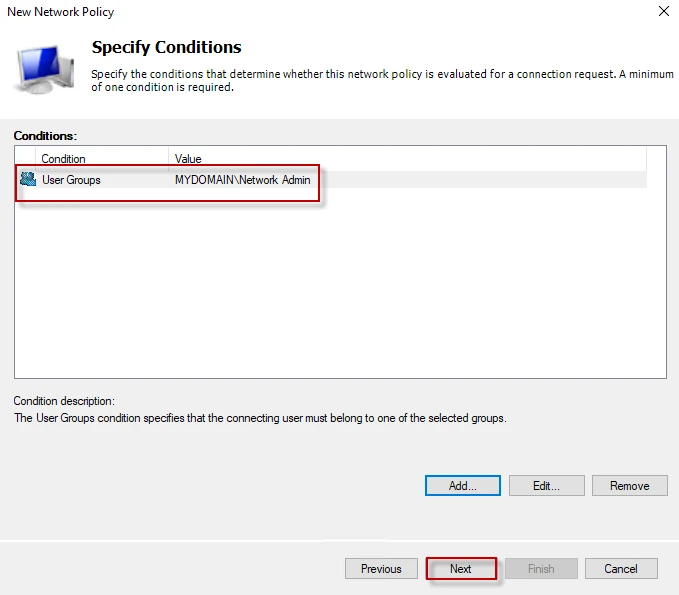The width and height of the screenshot is (679, 595).
Task: Remove the selected condition
Action: click(x=629, y=486)
